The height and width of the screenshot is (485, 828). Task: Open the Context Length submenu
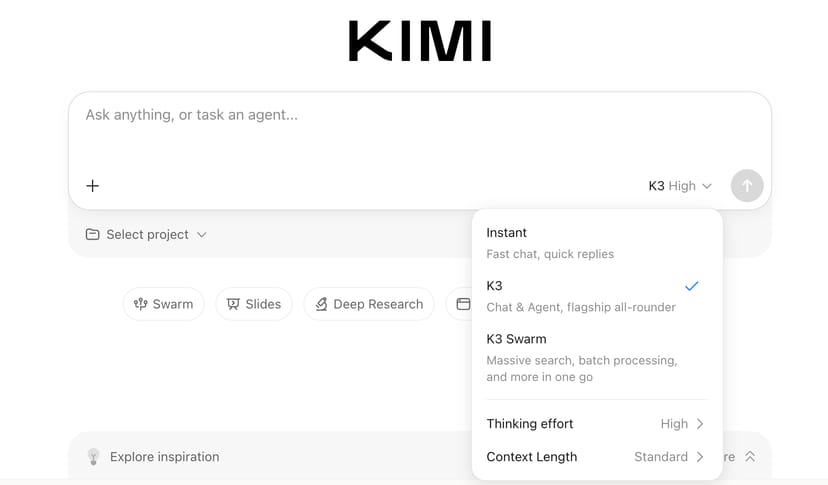[x=597, y=456]
